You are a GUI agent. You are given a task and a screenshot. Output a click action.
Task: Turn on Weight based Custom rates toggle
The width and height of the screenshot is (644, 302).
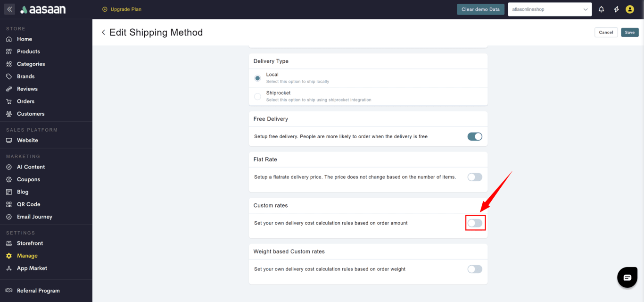coord(475,269)
